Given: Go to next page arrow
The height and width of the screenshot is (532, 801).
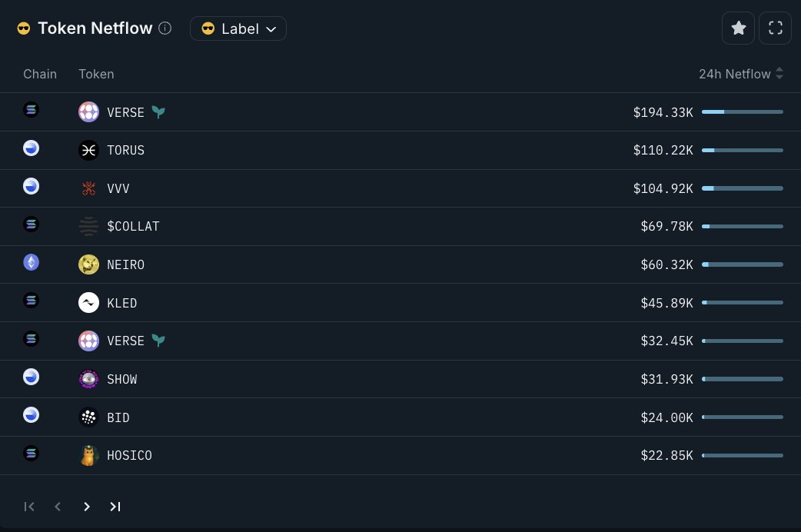Looking at the screenshot, I should (x=86, y=507).
